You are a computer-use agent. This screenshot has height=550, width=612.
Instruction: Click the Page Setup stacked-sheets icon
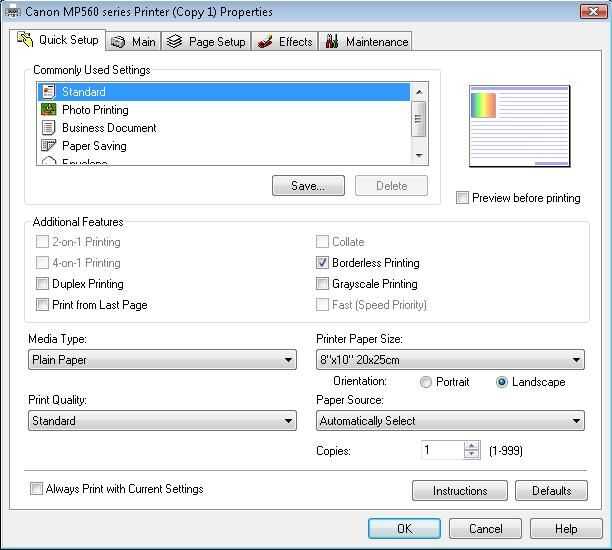(x=174, y=41)
